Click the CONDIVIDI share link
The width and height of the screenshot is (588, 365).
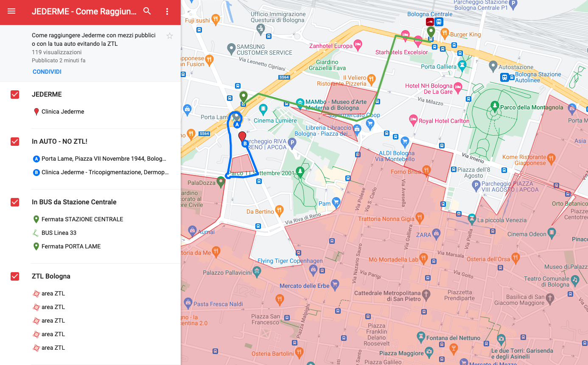coord(47,72)
